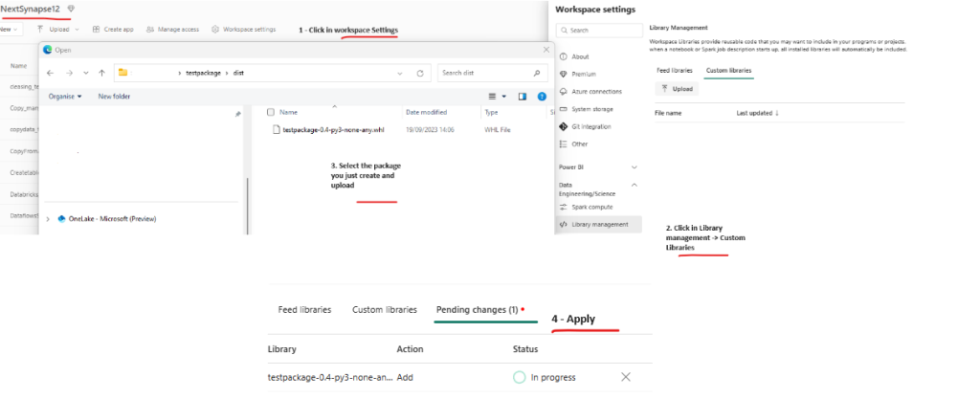
Task: Click the File name column header
Action: point(668,113)
